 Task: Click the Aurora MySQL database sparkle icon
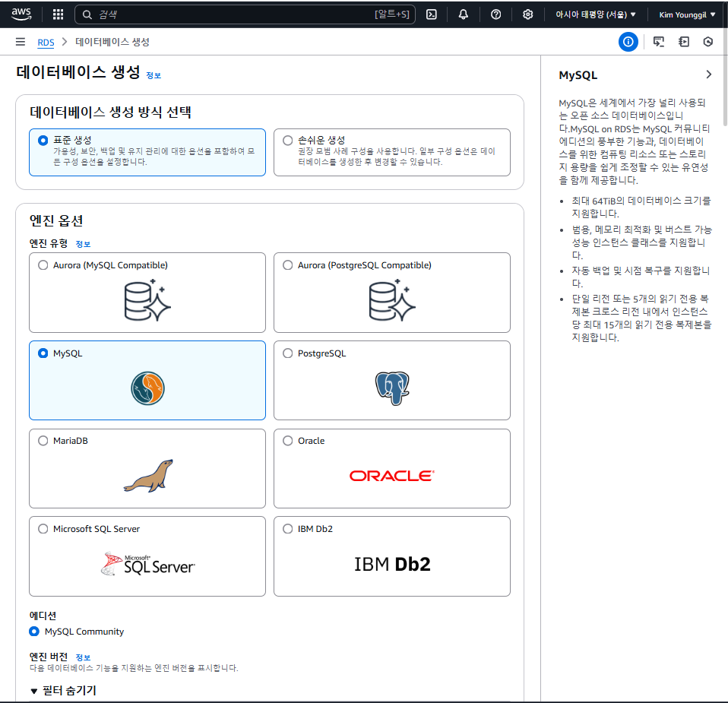click(x=147, y=300)
